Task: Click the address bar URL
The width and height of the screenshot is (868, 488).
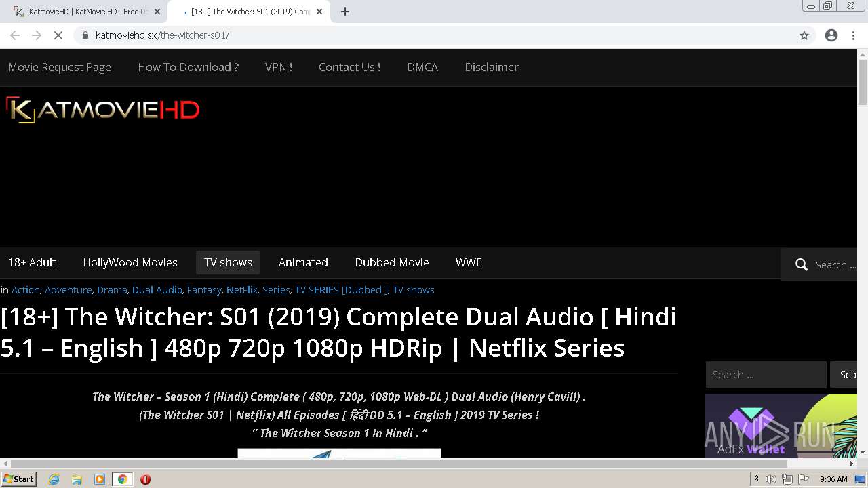Action: tap(162, 35)
